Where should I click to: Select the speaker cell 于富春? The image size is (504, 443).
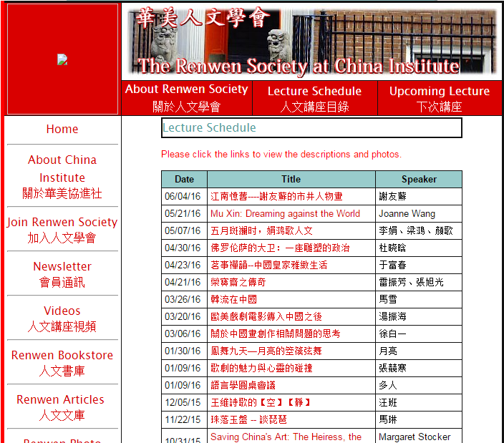point(419,265)
